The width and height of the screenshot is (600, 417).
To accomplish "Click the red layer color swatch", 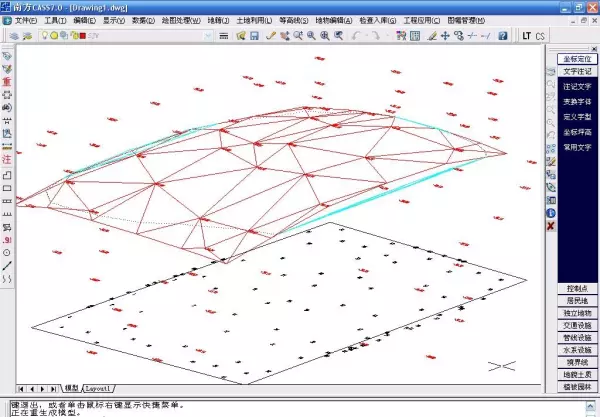I will (x=83, y=36).
